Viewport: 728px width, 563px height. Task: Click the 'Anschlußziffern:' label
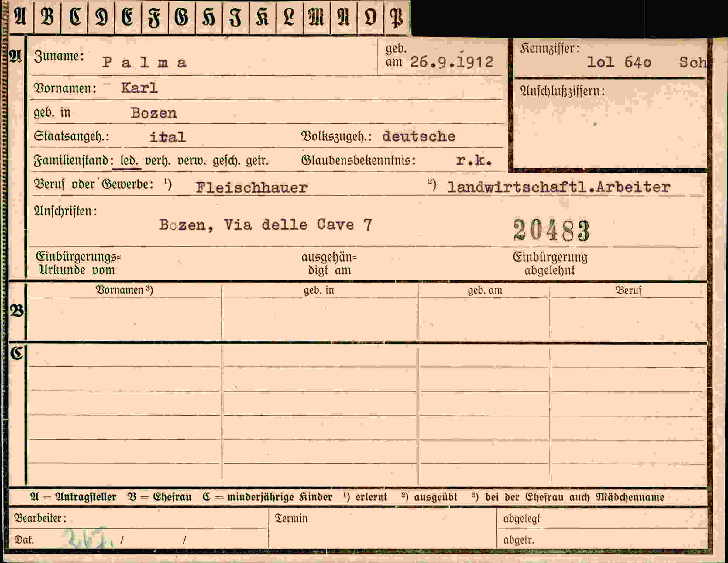pos(562,91)
